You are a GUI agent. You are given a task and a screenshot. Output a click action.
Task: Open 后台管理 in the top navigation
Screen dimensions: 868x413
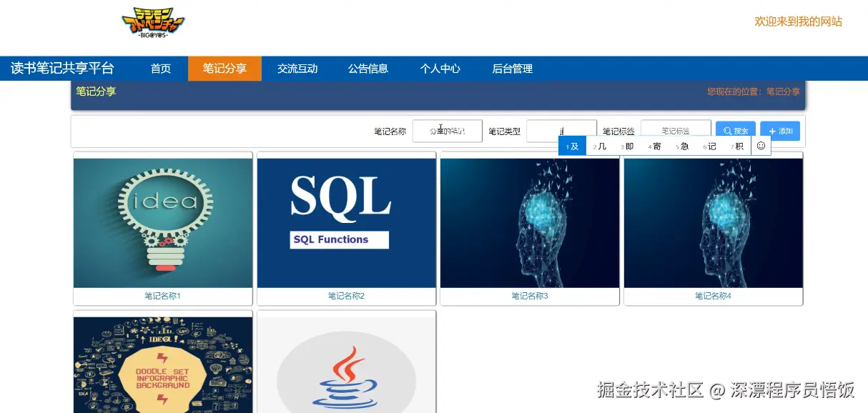pos(511,68)
